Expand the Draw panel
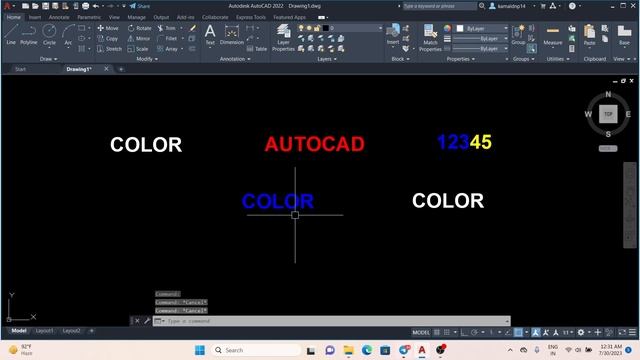The image size is (640, 360). coord(49,59)
